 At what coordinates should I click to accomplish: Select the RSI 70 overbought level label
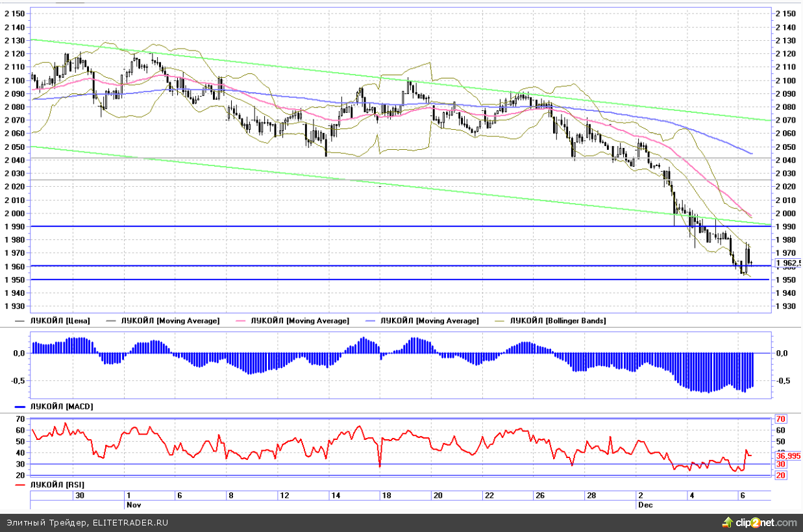[781, 419]
